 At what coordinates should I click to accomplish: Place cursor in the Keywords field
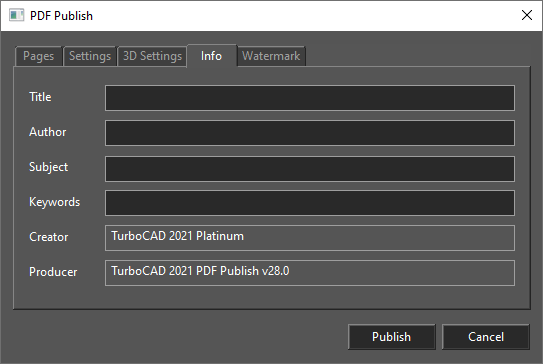coord(310,203)
